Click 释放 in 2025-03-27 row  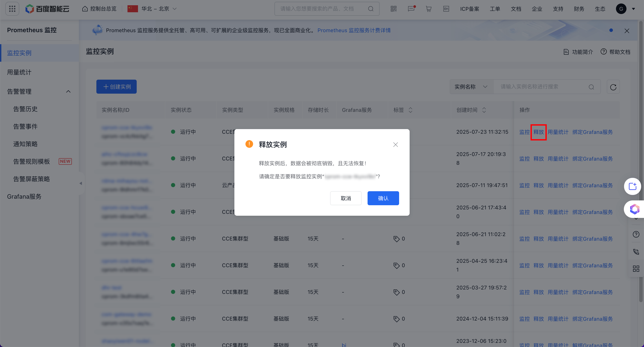coord(538,292)
